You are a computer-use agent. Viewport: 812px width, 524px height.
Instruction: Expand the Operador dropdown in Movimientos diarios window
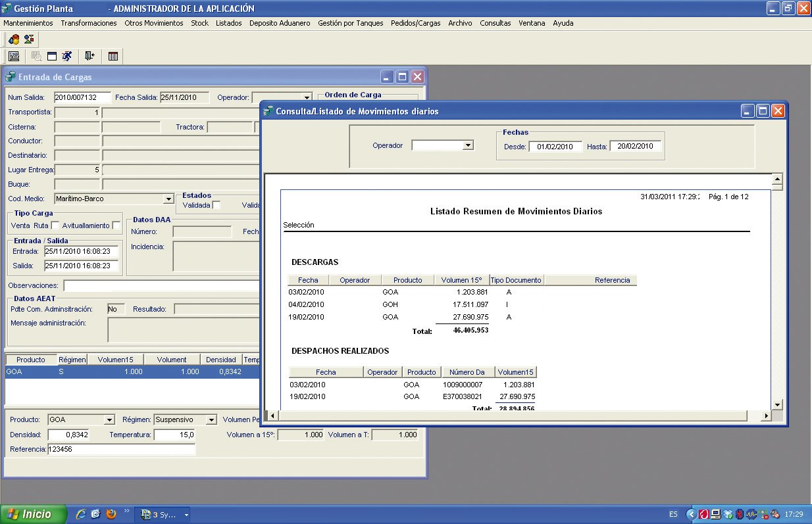pyautogui.click(x=468, y=145)
